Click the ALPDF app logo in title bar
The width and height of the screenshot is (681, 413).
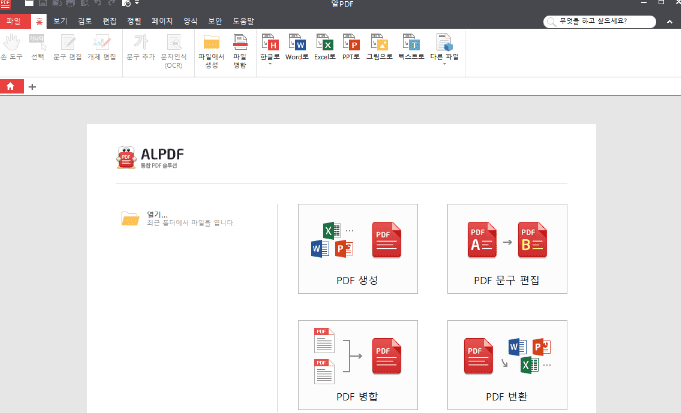point(5,3)
